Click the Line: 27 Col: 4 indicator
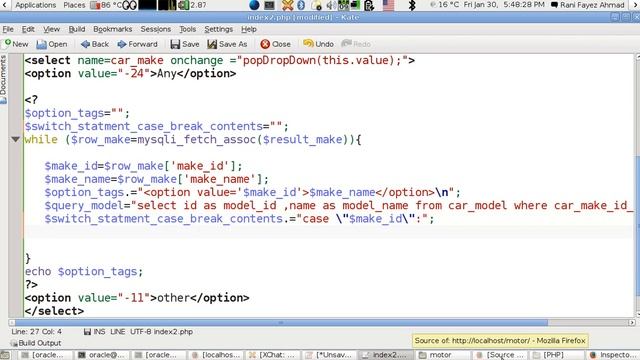The width and height of the screenshot is (640, 360). pyautogui.click(x=36, y=331)
